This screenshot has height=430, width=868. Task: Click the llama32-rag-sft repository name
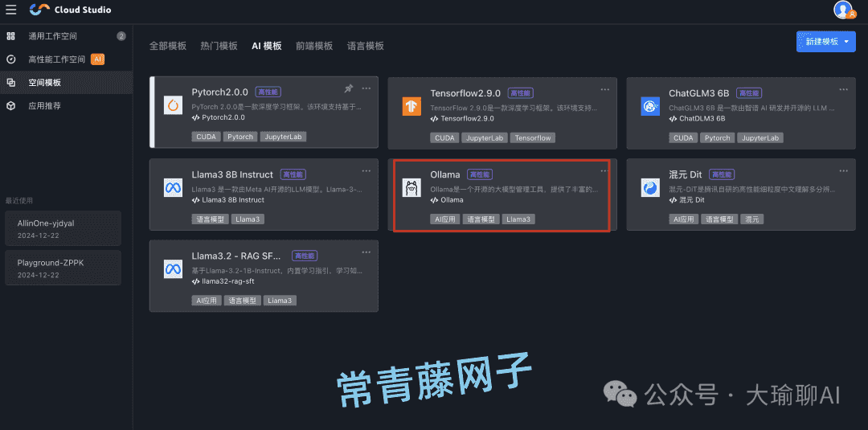tap(228, 281)
